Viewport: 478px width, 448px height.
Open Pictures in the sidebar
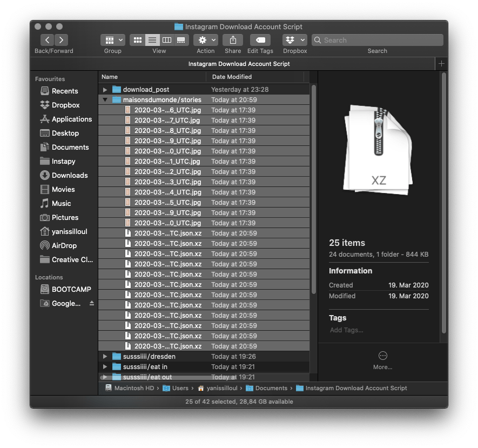pos(65,217)
